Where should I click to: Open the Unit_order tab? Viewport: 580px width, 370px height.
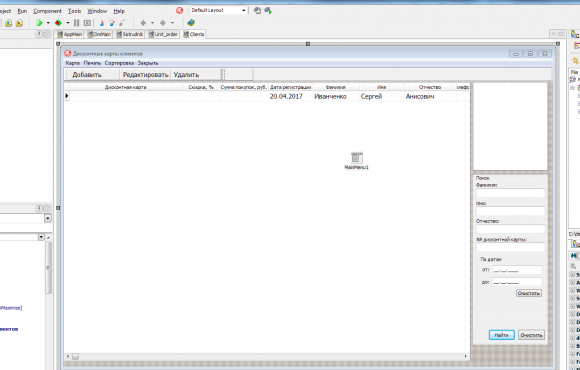163,34
